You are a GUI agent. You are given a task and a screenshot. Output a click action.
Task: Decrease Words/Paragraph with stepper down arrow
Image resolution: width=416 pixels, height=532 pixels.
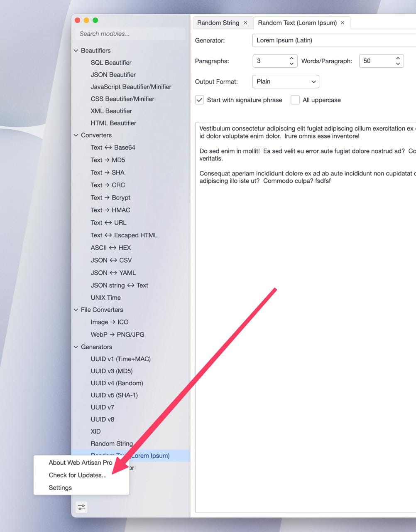(x=398, y=64)
